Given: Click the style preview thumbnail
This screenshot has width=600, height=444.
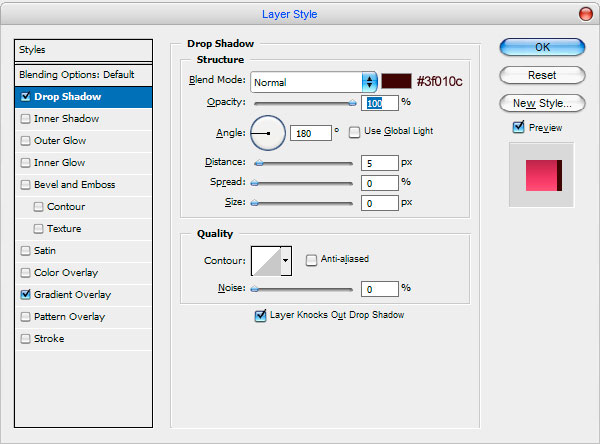Looking at the screenshot, I should pos(541,175).
